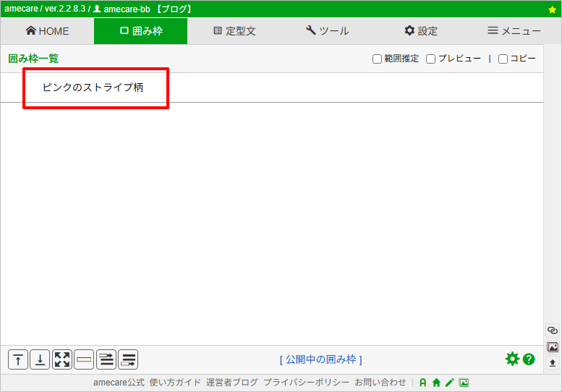Click the green gear settings icon

pos(512,359)
